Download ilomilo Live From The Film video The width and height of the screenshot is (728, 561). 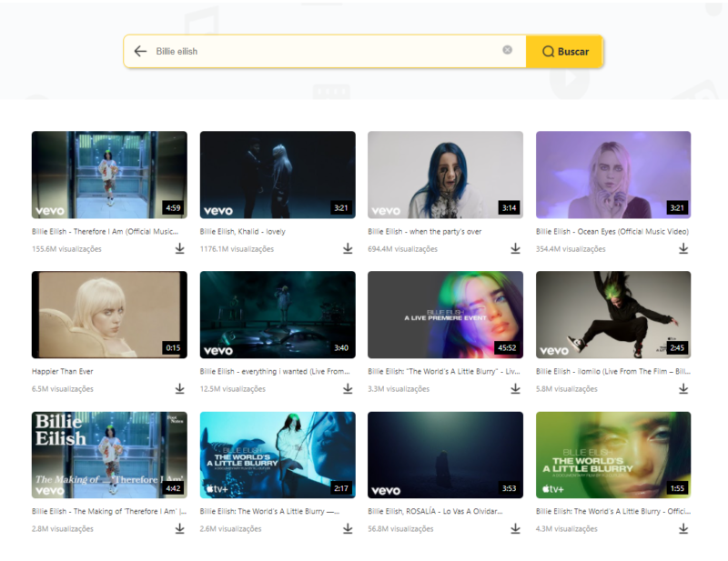(x=683, y=389)
